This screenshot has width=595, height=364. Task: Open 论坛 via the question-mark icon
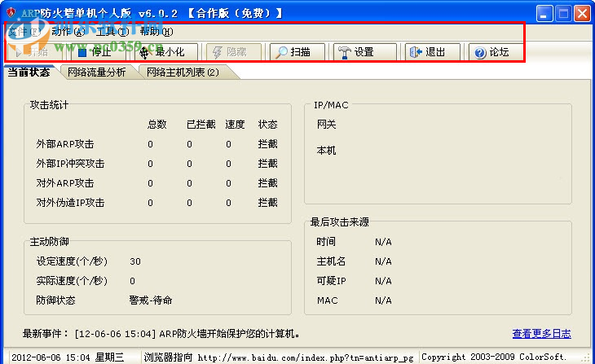[479, 53]
